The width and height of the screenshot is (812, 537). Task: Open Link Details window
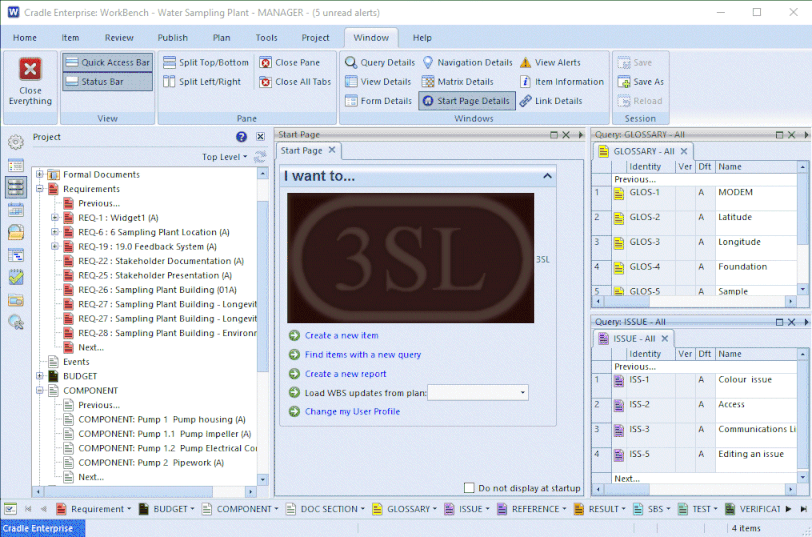[x=551, y=101]
